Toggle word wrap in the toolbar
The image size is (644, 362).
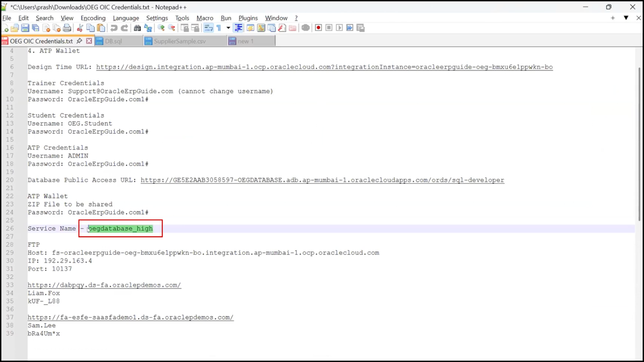[208, 28]
